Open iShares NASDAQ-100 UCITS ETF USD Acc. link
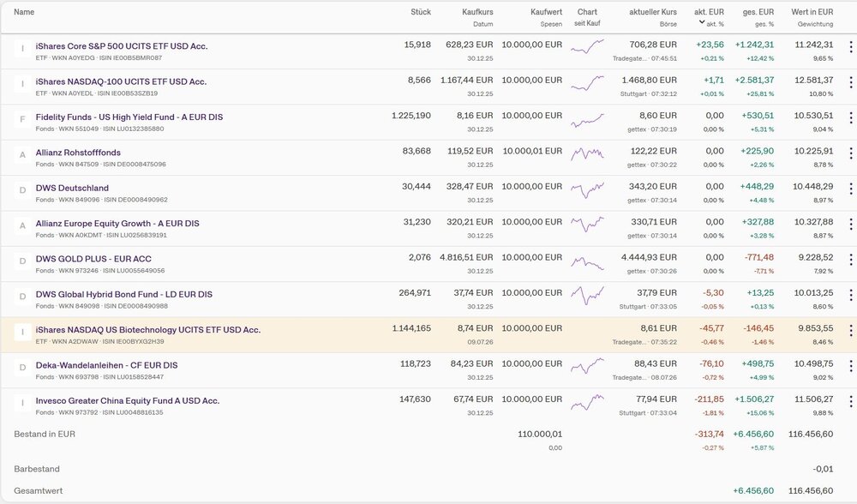The width and height of the screenshot is (857, 504). point(121,81)
